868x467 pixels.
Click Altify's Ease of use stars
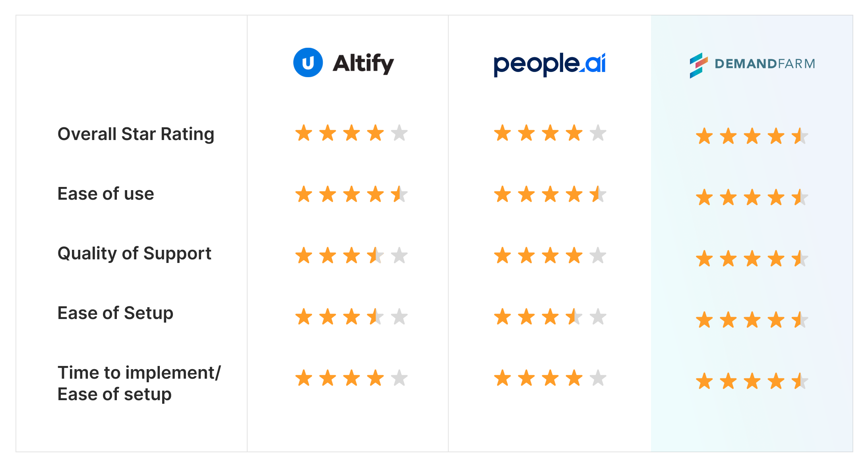pos(351,194)
